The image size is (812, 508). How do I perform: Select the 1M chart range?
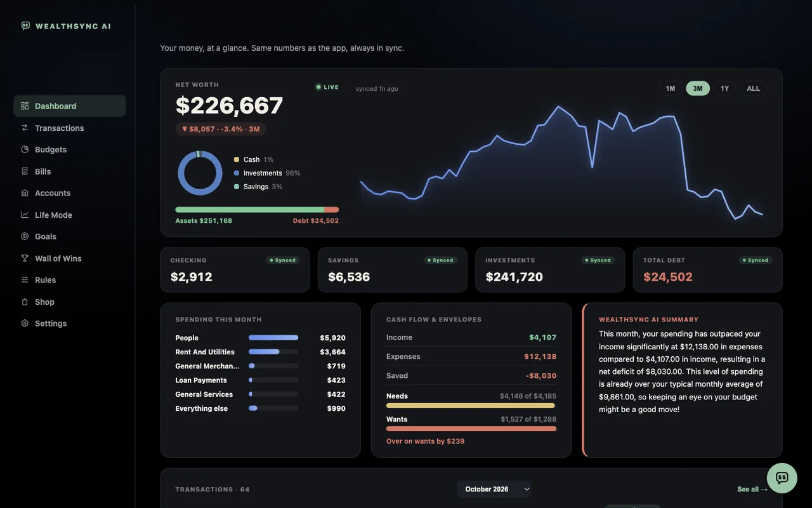(670, 88)
